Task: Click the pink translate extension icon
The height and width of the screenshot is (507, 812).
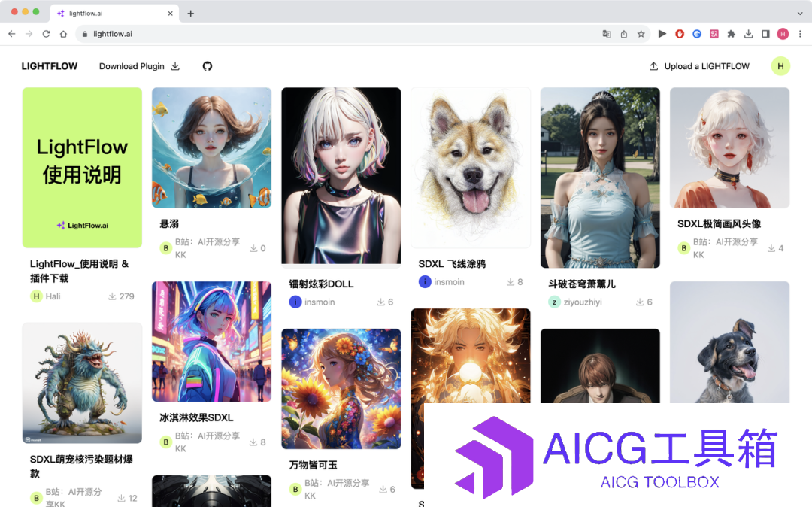Action: coord(714,34)
